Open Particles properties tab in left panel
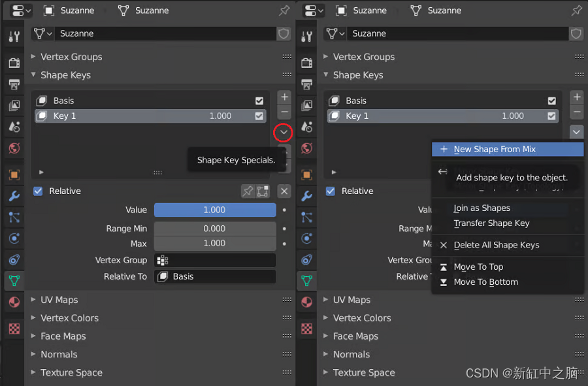588x386 pixels. 14,217
